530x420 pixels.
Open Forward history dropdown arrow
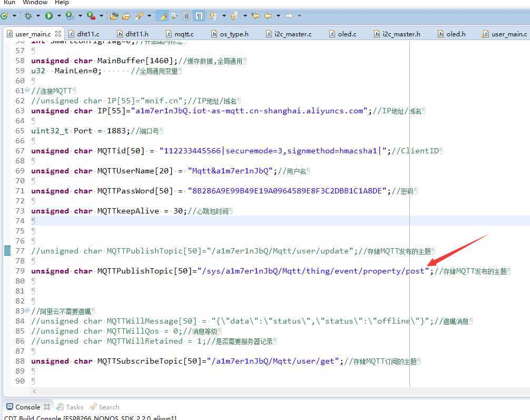tap(299, 16)
